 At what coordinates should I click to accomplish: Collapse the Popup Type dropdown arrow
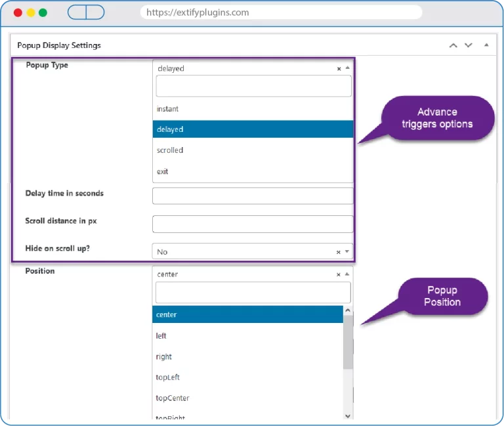click(x=347, y=68)
